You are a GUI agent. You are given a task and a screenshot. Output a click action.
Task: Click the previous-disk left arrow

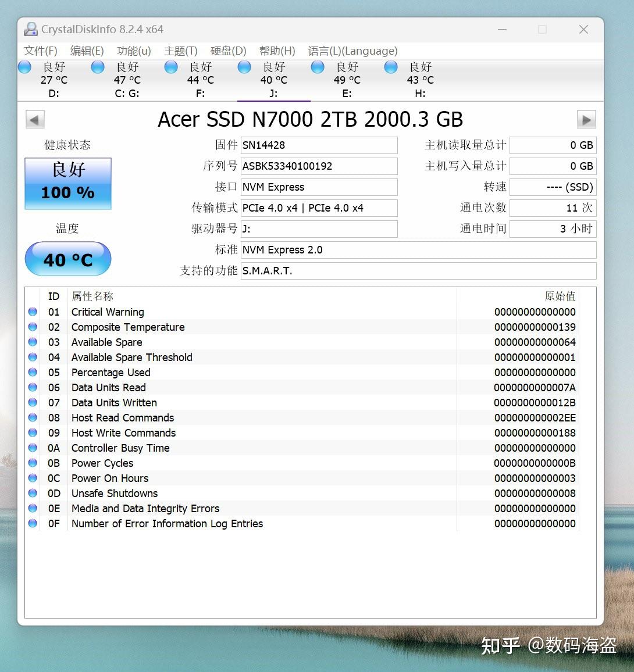click(x=35, y=119)
